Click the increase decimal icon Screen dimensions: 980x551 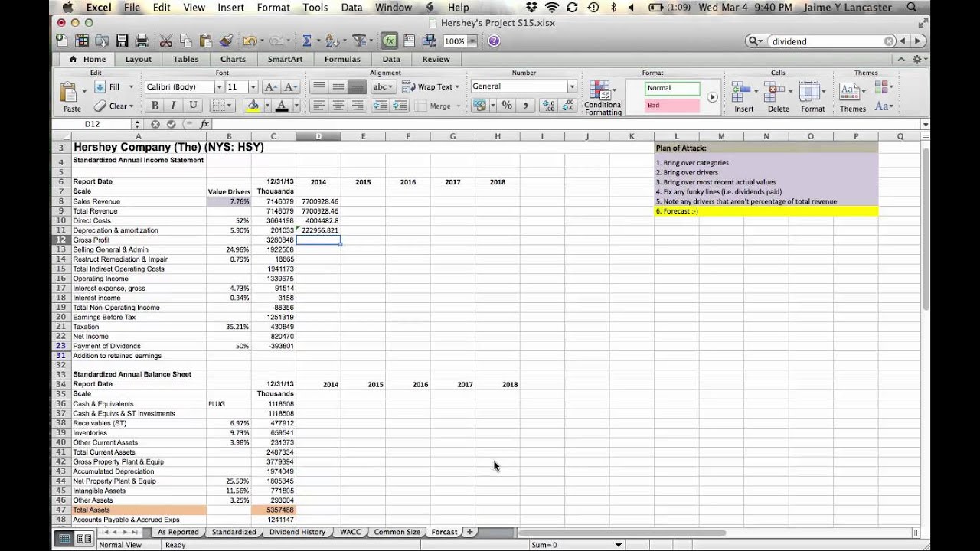548,106
